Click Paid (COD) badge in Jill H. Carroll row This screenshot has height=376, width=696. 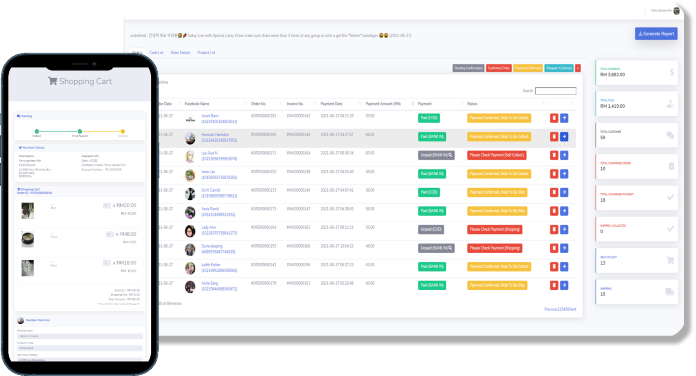pyautogui.click(x=429, y=192)
